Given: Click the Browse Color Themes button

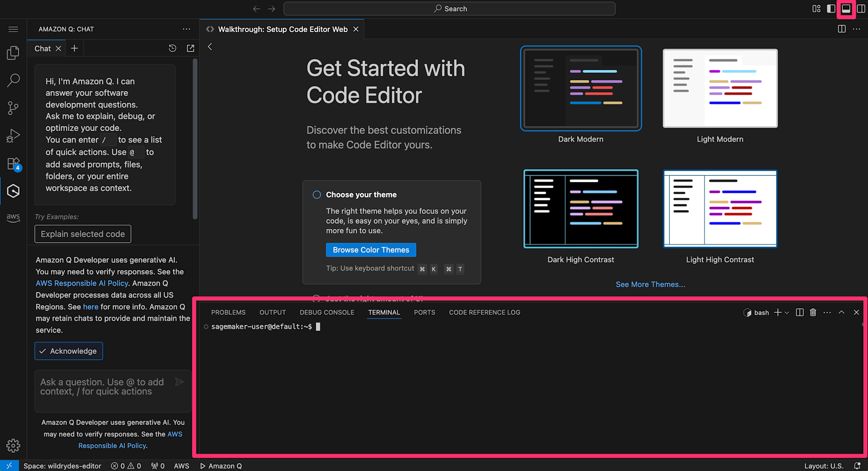Looking at the screenshot, I should point(371,250).
